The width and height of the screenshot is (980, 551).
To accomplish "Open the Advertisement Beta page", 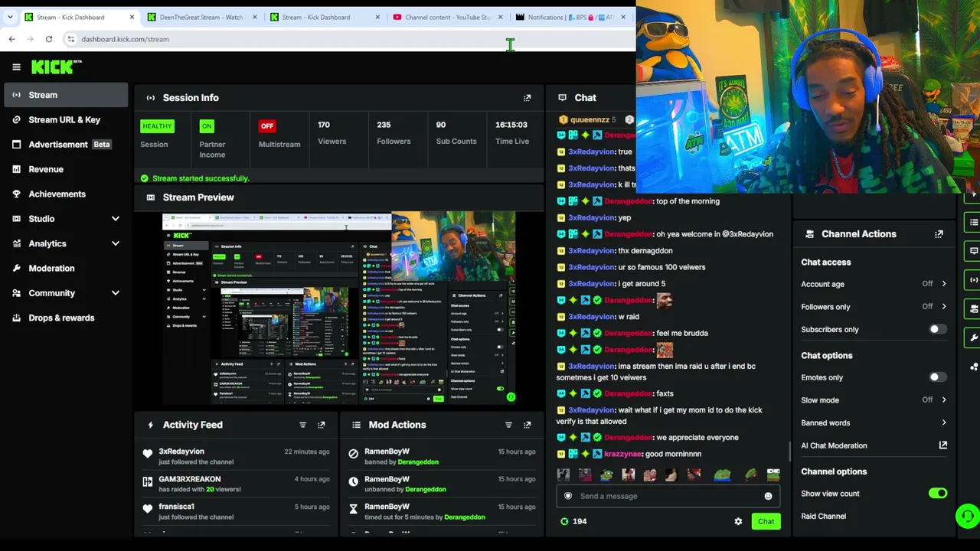I will pos(66,145).
